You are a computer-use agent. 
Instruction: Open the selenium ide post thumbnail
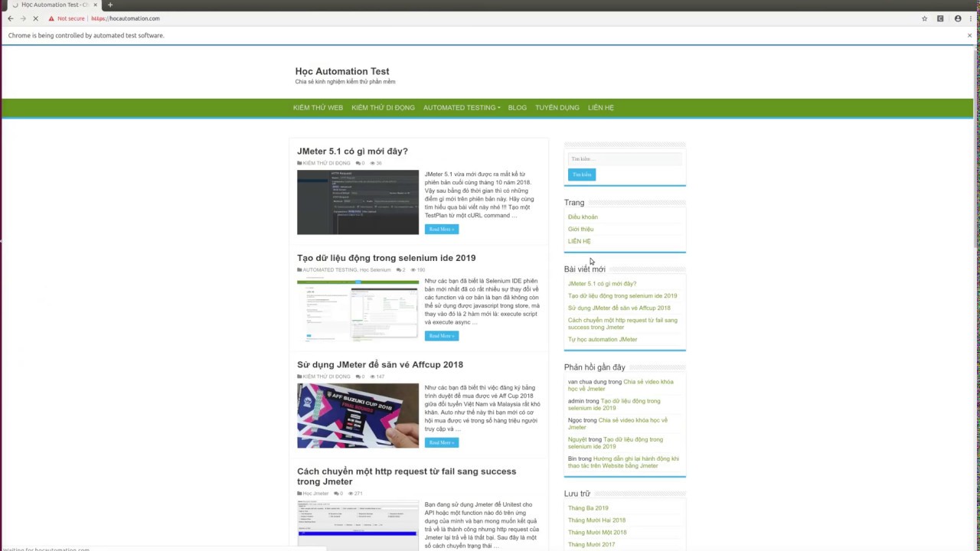click(x=358, y=309)
